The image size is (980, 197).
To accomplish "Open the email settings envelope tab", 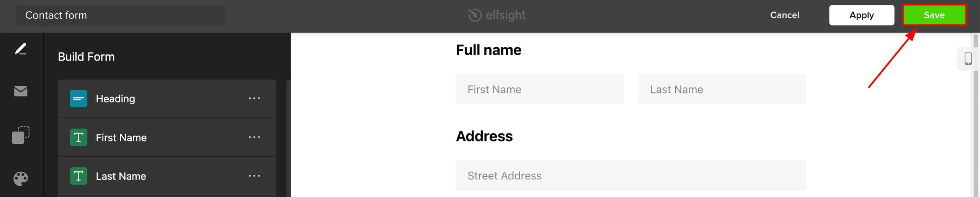I will click(21, 91).
